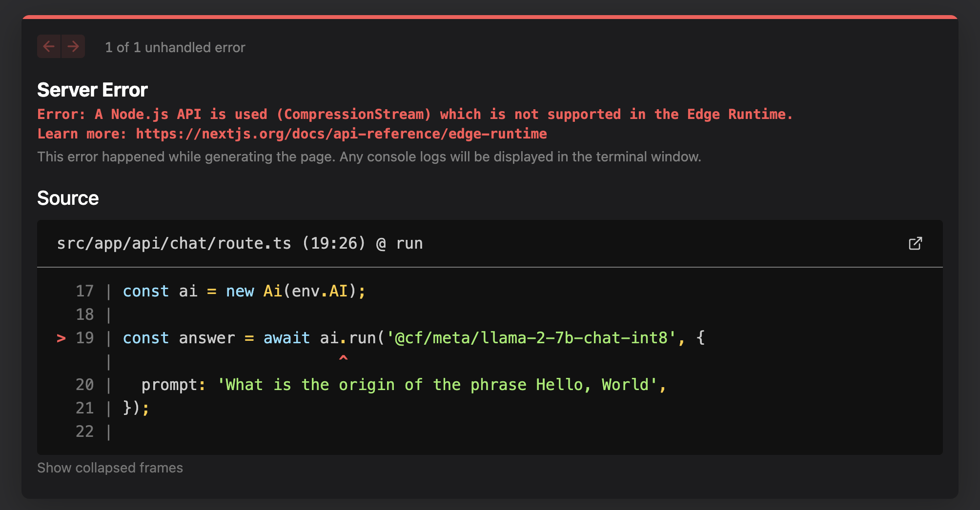Select the right navigation arrow beside error count
Screen dimensions: 980x510
coord(73,46)
